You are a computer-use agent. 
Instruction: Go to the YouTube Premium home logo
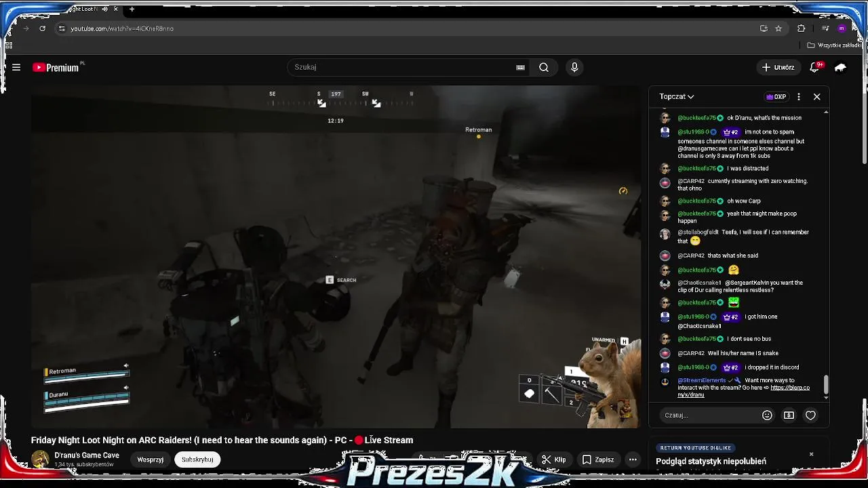coord(56,67)
